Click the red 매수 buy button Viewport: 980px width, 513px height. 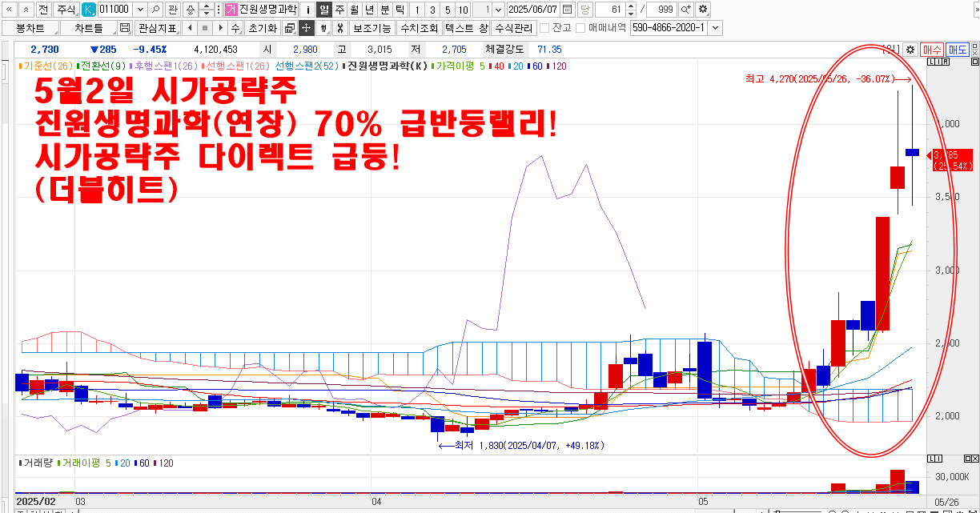tap(931, 50)
